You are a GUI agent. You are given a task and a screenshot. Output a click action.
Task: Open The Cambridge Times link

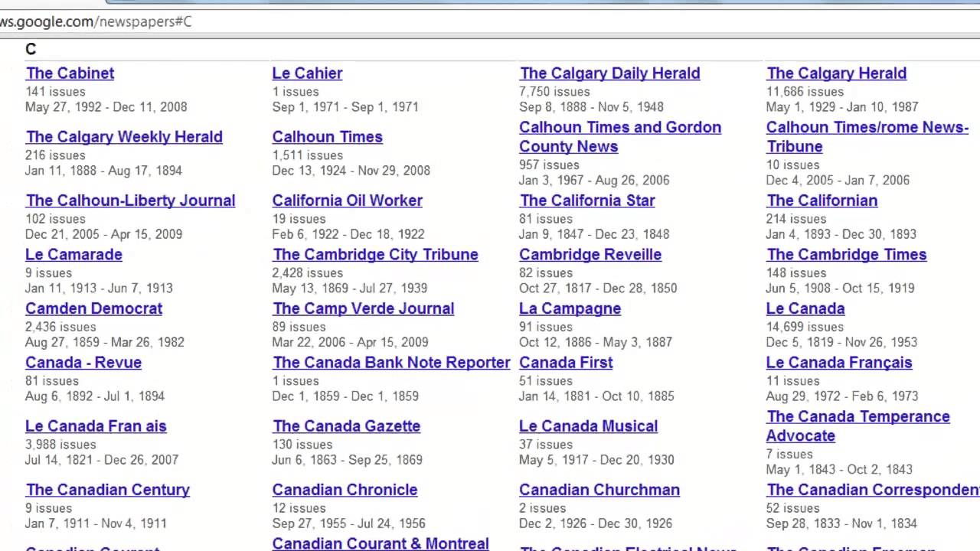coord(846,255)
